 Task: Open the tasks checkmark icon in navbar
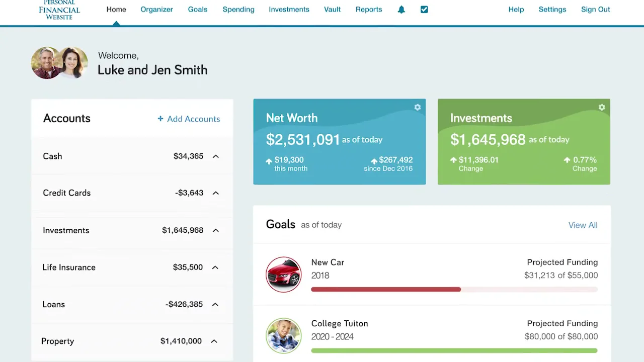(424, 10)
